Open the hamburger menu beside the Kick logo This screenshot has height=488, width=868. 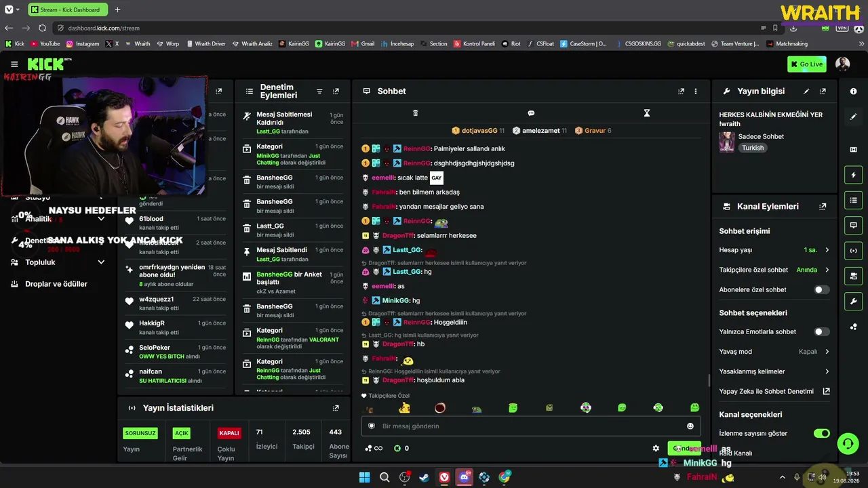(14, 64)
